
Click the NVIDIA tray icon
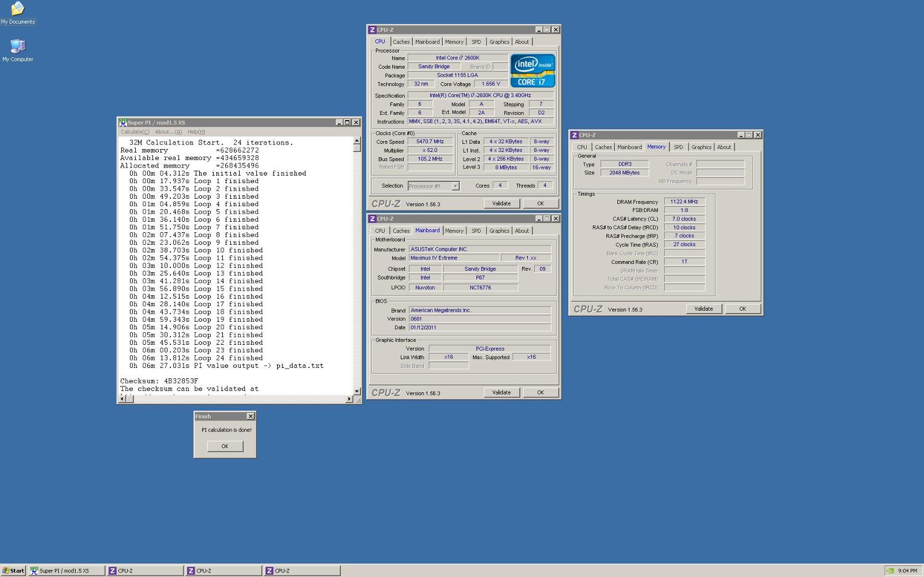(x=890, y=571)
